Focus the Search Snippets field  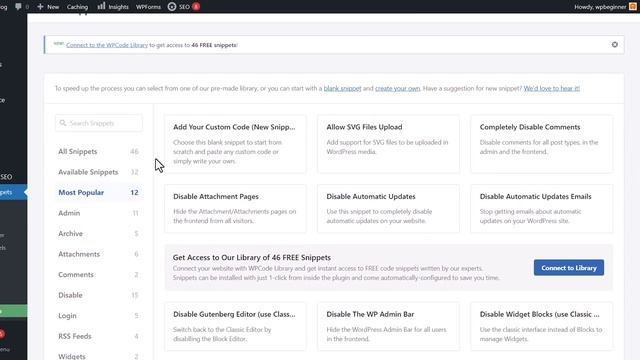pyautogui.click(x=99, y=123)
